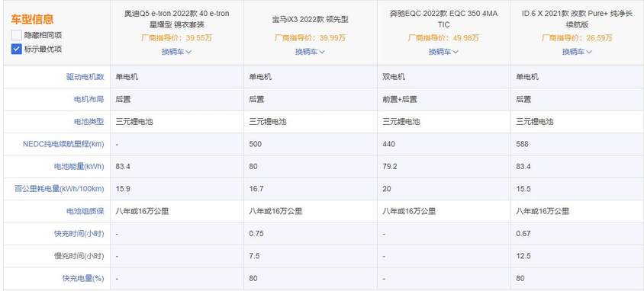Viewport: 644px width, 291px height.
Task: Open 换辆车 dropdown under ID.6 X
Action: tap(577, 52)
